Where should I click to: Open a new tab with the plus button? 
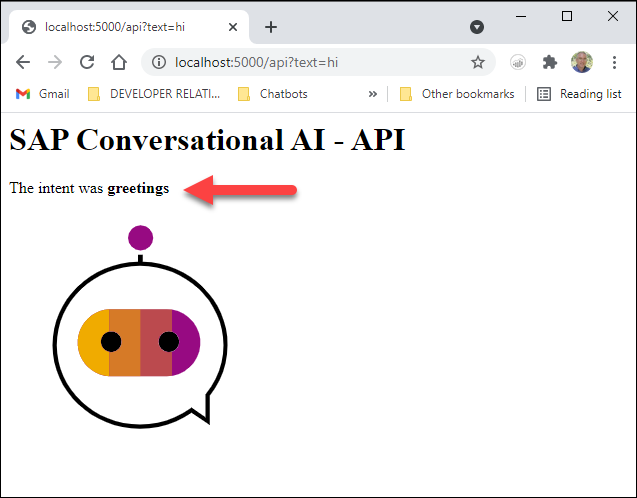(271, 27)
